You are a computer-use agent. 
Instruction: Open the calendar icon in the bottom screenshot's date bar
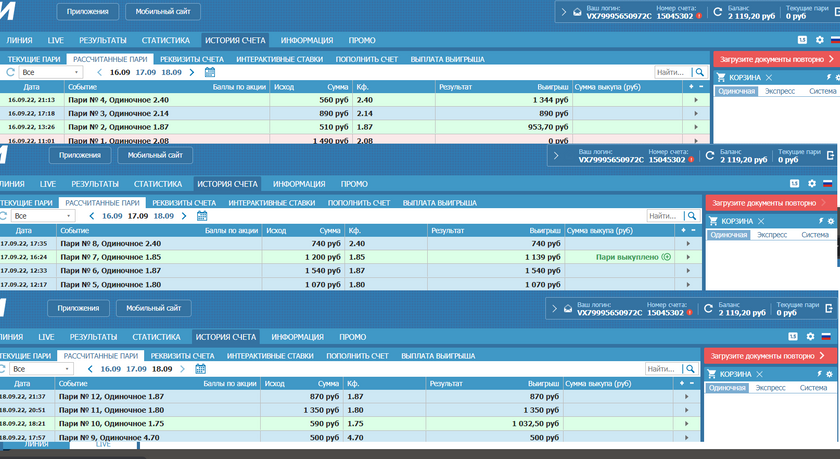pos(200,369)
